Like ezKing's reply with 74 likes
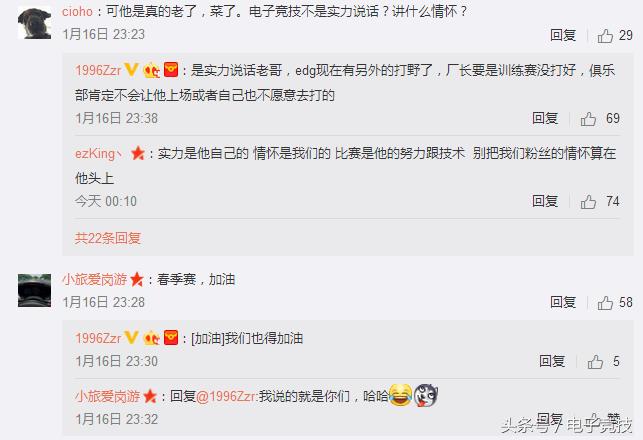643x440 pixels. [x=588, y=201]
